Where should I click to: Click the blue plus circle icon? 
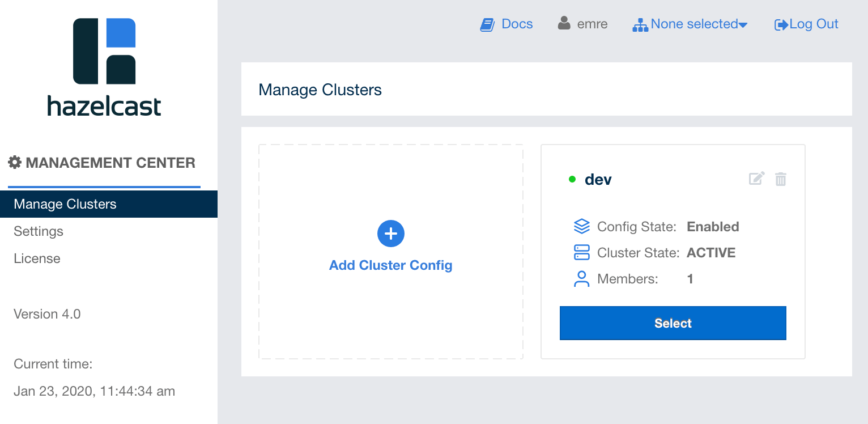pyautogui.click(x=390, y=234)
